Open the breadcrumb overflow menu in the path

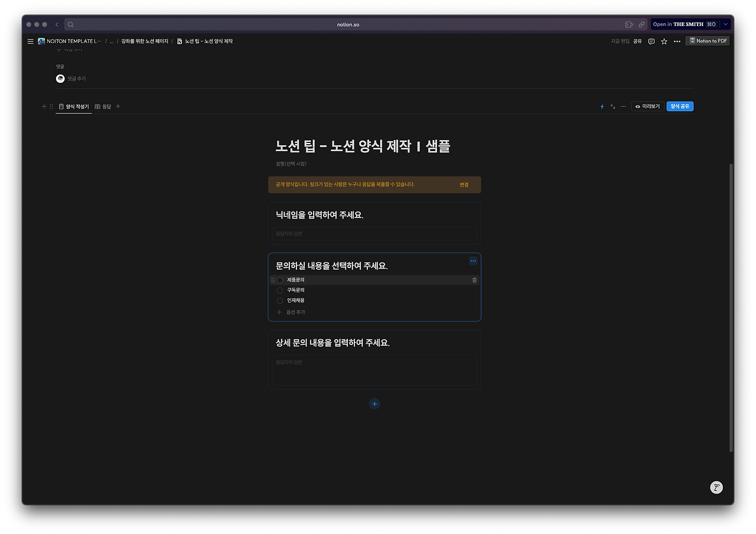click(112, 41)
